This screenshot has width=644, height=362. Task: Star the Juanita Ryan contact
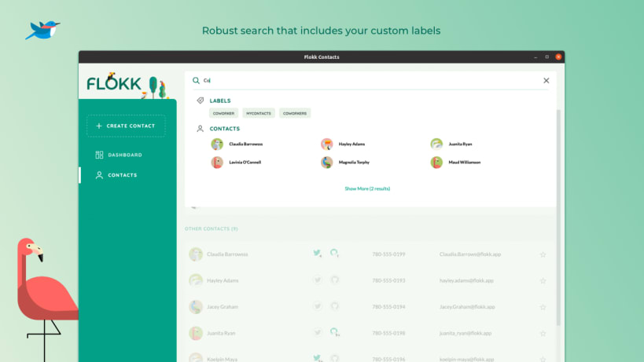click(x=543, y=333)
